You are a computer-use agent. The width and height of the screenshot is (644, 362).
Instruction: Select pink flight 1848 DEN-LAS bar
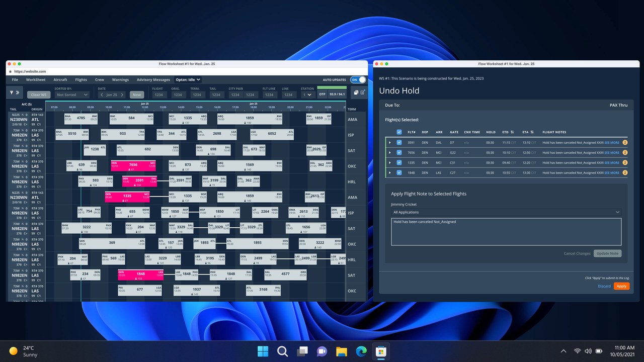pyautogui.click(x=141, y=275)
